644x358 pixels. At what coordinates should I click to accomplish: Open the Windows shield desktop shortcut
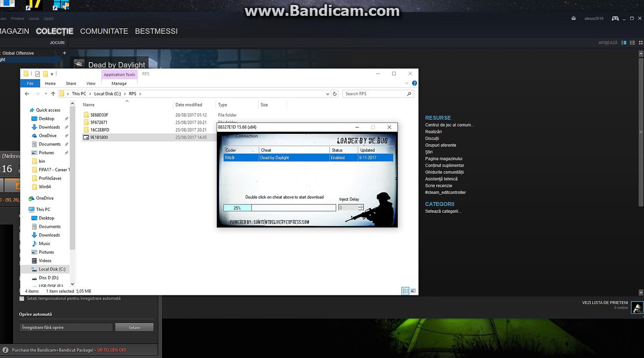pos(61,5)
